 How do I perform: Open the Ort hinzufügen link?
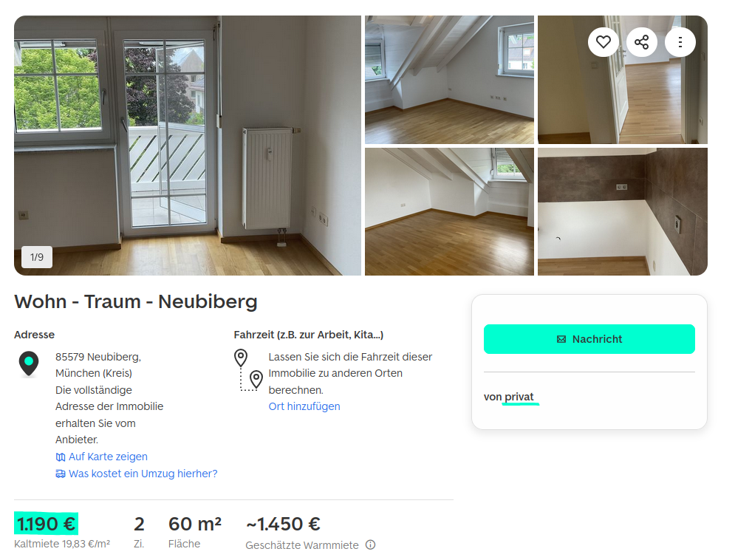(304, 406)
